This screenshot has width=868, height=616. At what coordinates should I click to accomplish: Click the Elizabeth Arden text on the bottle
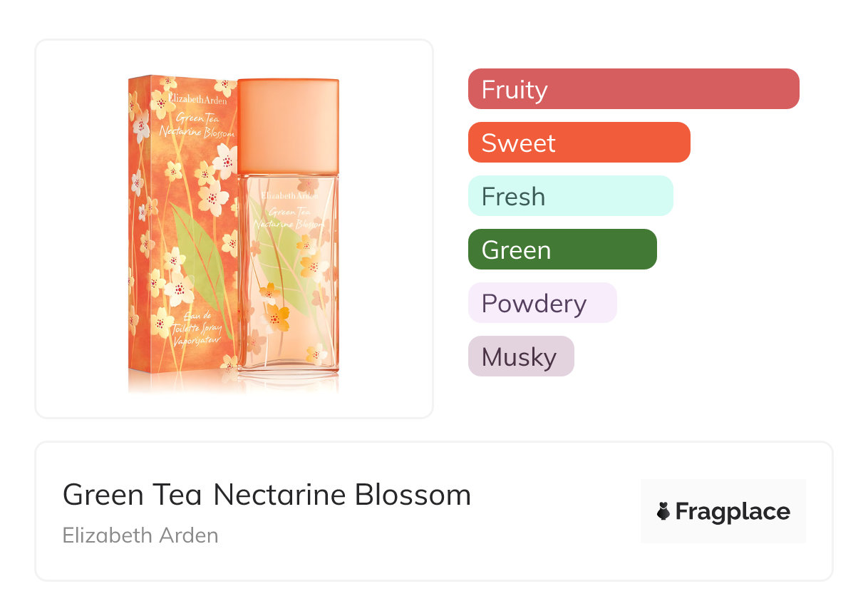[289, 194]
